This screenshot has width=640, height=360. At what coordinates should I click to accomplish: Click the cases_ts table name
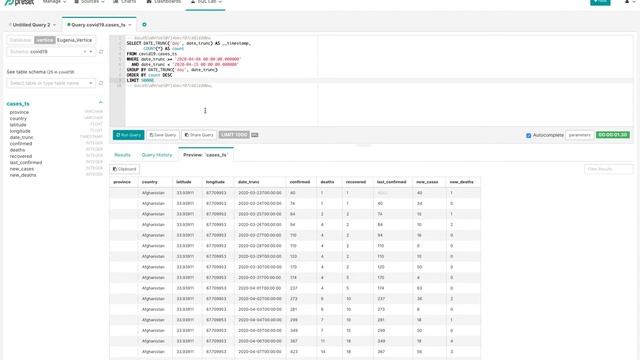coord(18,104)
